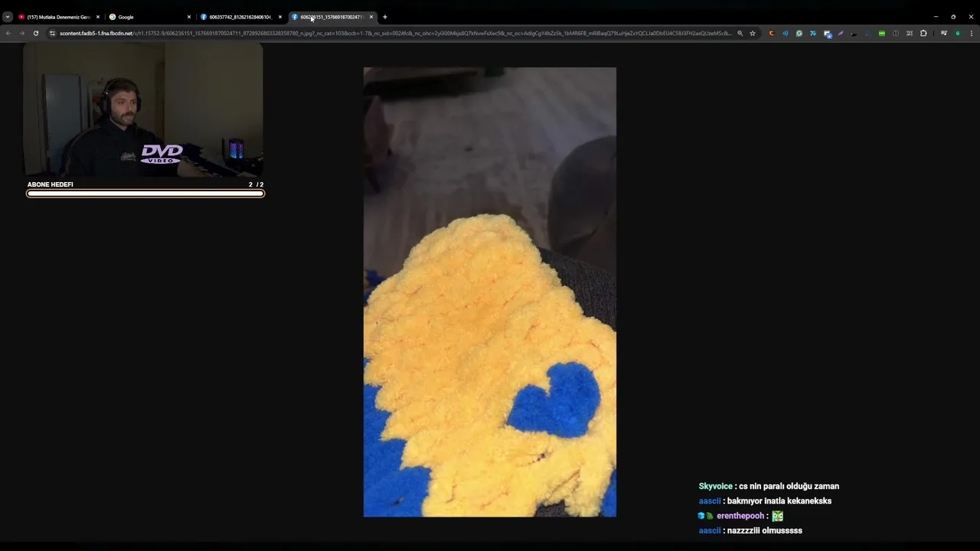980x551 pixels.
Task: Open the tab search dropdown arrow
Action: (x=7, y=17)
